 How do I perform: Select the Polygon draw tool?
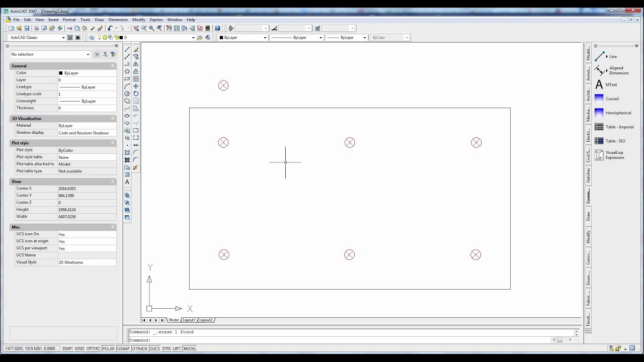tap(127, 71)
